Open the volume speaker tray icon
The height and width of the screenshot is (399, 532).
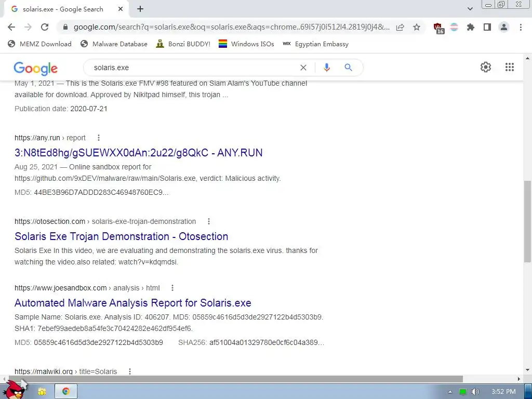click(475, 392)
